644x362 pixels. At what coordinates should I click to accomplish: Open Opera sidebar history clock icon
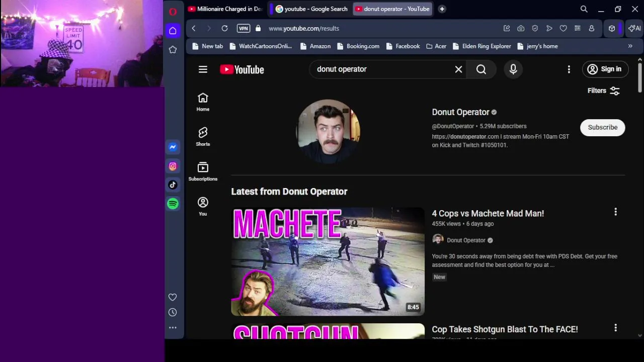point(173,312)
